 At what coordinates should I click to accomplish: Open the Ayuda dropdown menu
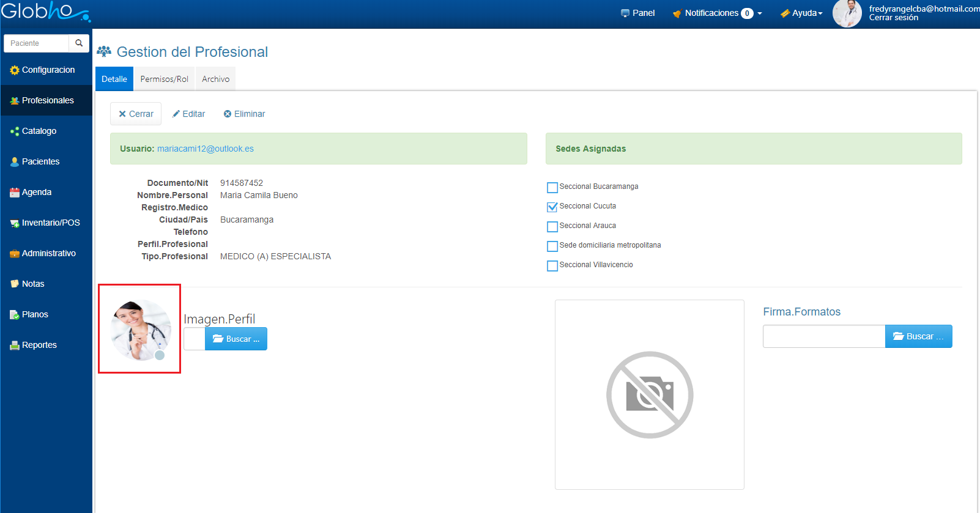[x=801, y=13]
